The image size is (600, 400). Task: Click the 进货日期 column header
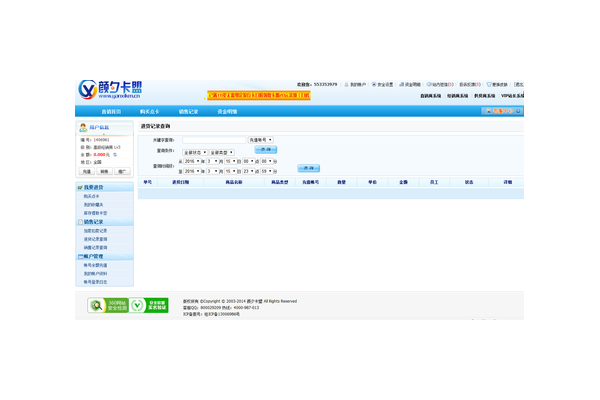181,182
